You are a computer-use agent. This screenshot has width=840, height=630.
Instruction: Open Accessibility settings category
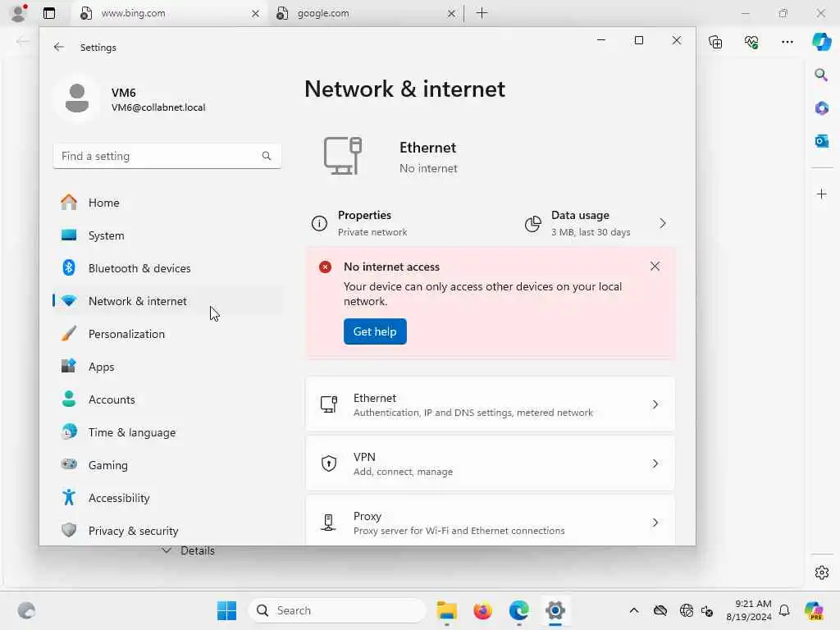tap(167, 498)
